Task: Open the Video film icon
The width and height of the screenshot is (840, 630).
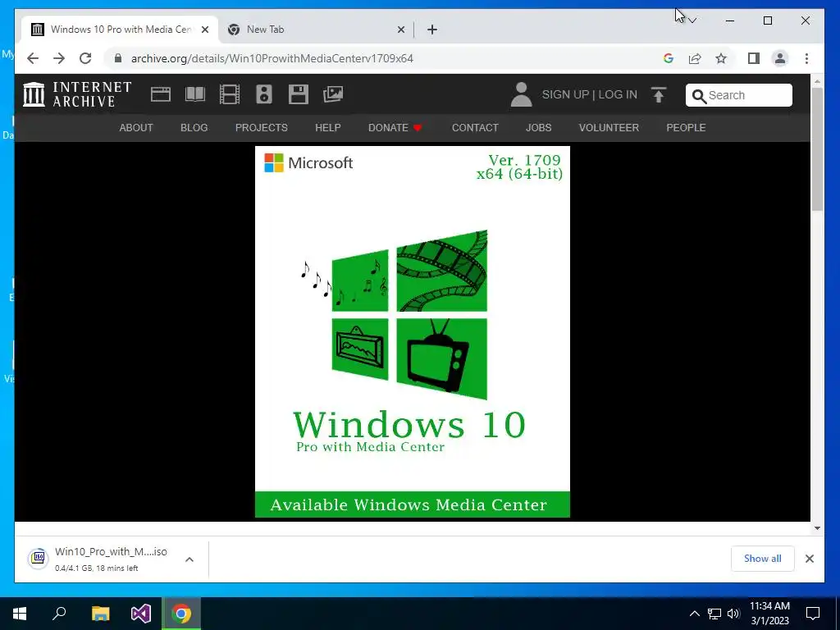Action: 230,94
